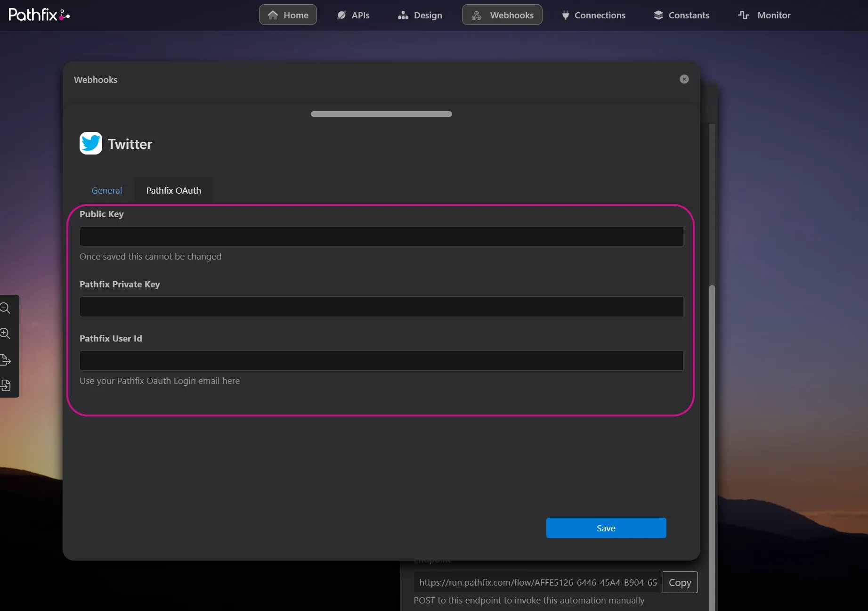Open the APIs nav item
Image resolution: width=868 pixels, height=611 pixels.
(353, 15)
